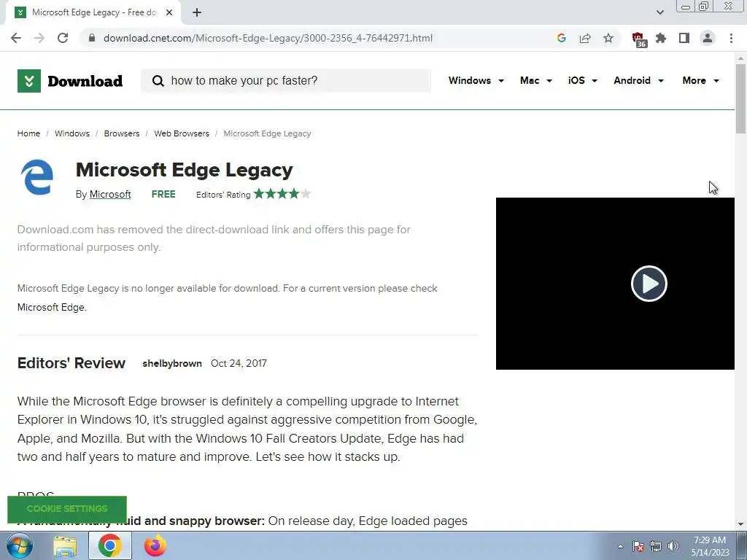The width and height of the screenshot is (747, 560).
Task: Expand the More dropdown menu
Action: coord(700,80)
